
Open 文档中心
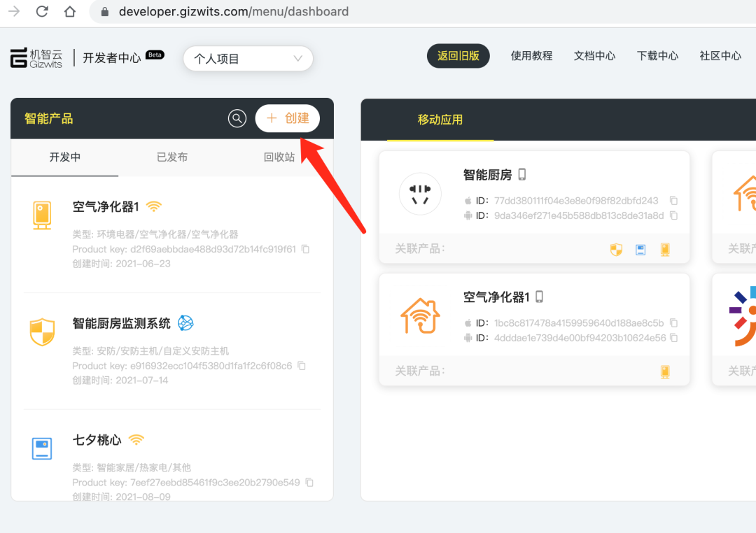click(594, 56)
